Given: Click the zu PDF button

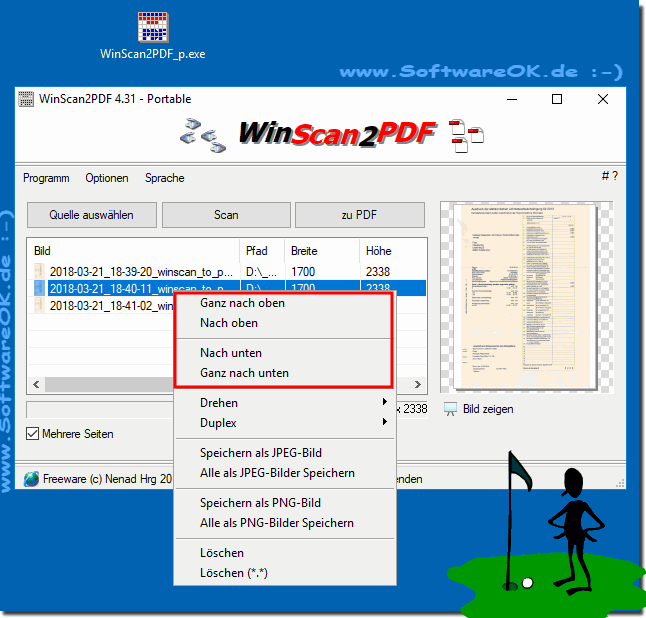Looking at the screenshot, I should [359, 215].
